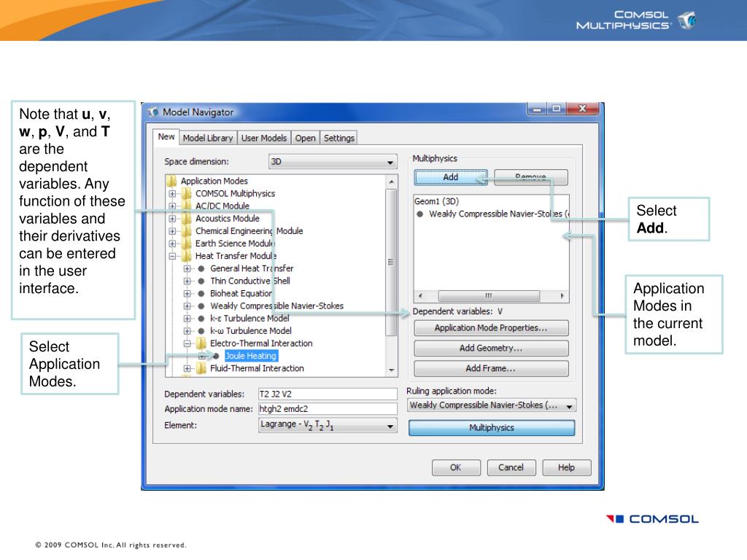Viewport: 747px width, 560px height.
Task: Click the Model Navigator title bar icon
Action: [x=153, y=112]
